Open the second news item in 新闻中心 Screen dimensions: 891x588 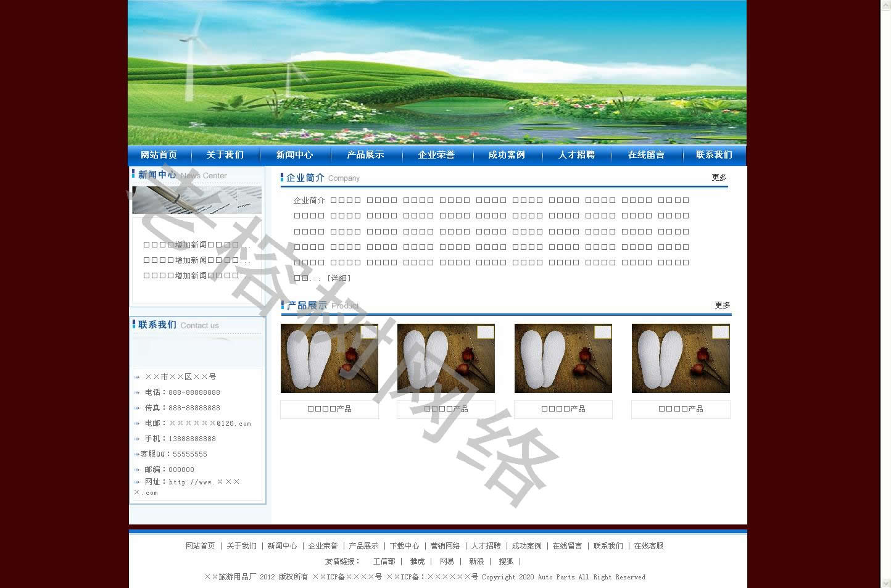click(x=197, y=260)
